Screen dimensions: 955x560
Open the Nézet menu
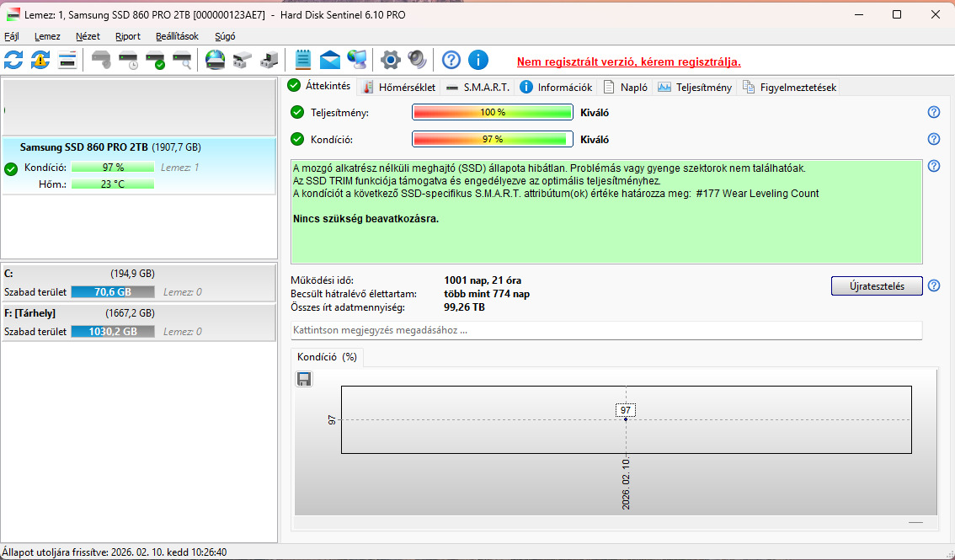(88, 36)
